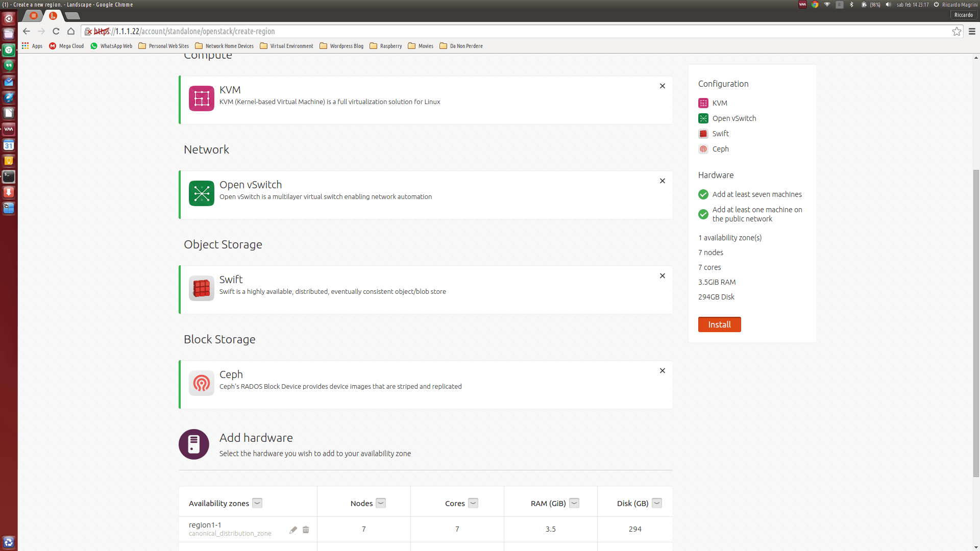Click the Swift object storage card icon
Viewport: 980px width, 551px height.
(202, 288)
